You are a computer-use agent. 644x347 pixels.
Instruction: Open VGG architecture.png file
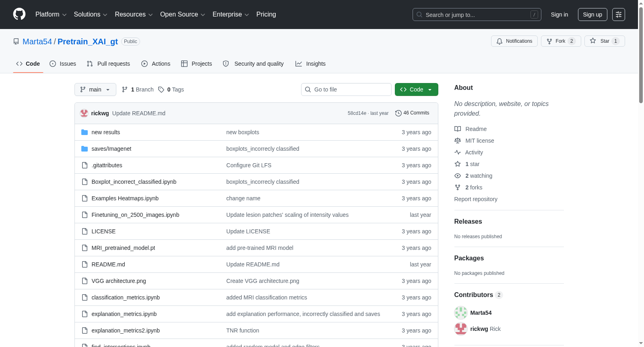119,281
